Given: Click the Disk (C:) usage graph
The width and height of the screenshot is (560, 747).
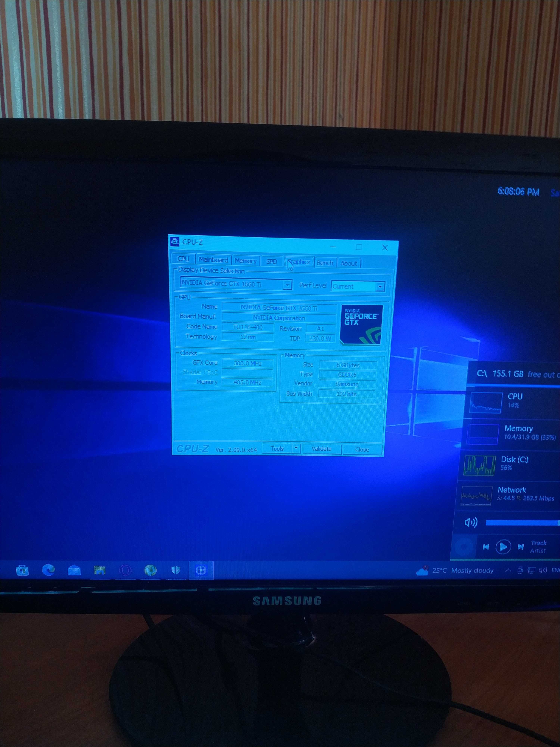Looking at the screenshot, I should click(x=480, y=465).
